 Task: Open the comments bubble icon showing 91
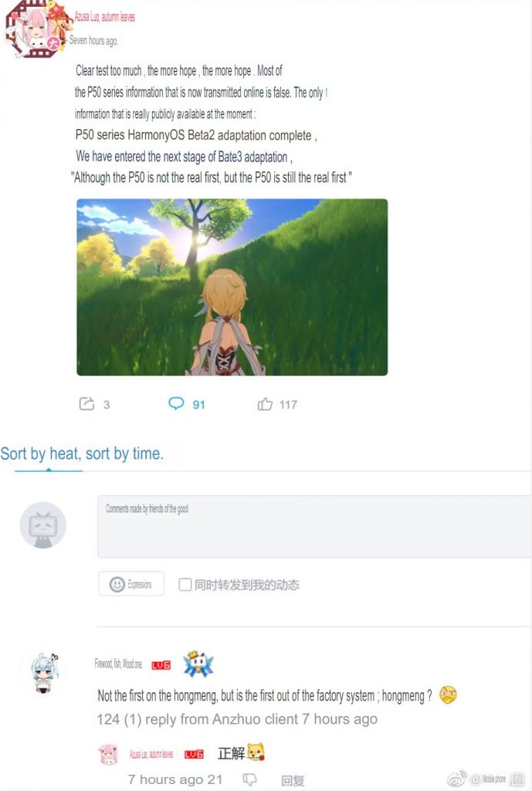tap(176, 403)
